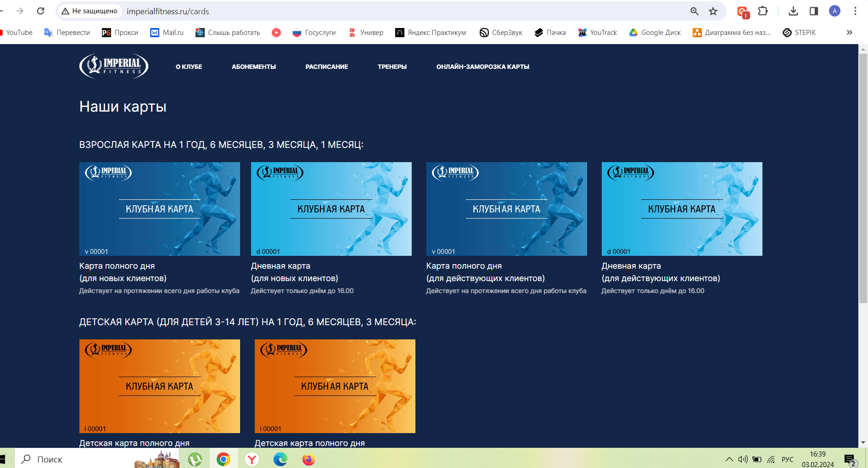This screenshot has height=468, width=868.
Task: Open the Chrome three-dot menu
Action: point(855,11)
